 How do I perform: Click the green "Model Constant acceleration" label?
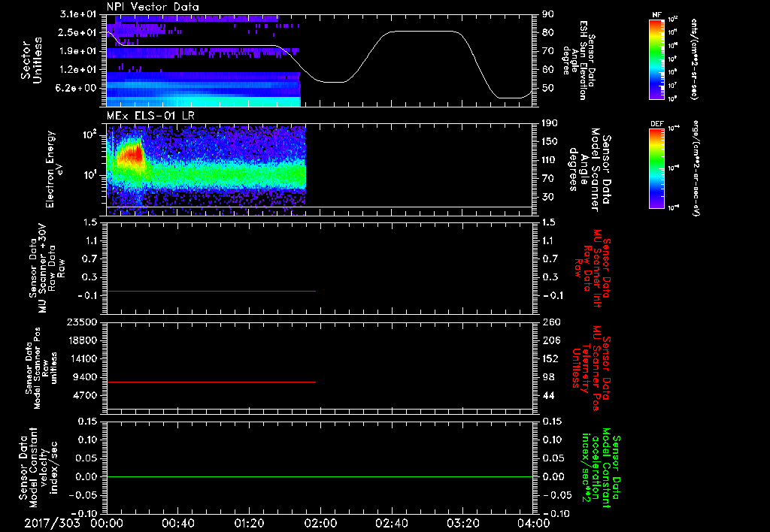click(x=601, y=466)
